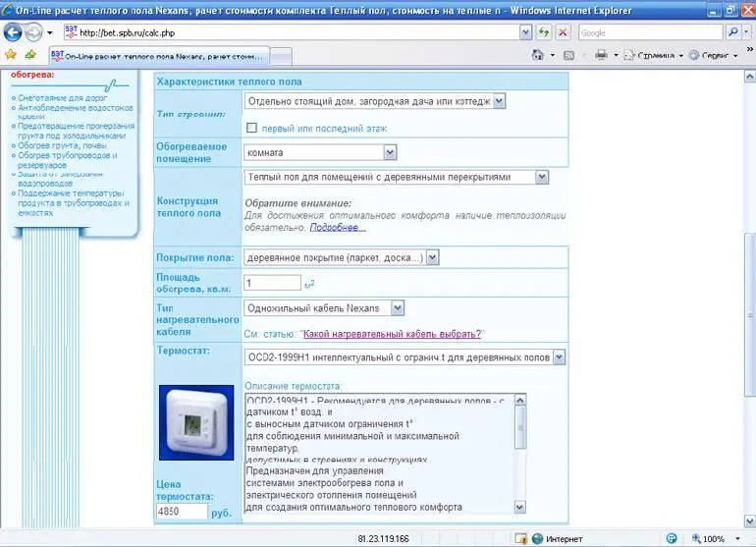
Task: Stop loading with the red X icon
Action: pos(563,32)
